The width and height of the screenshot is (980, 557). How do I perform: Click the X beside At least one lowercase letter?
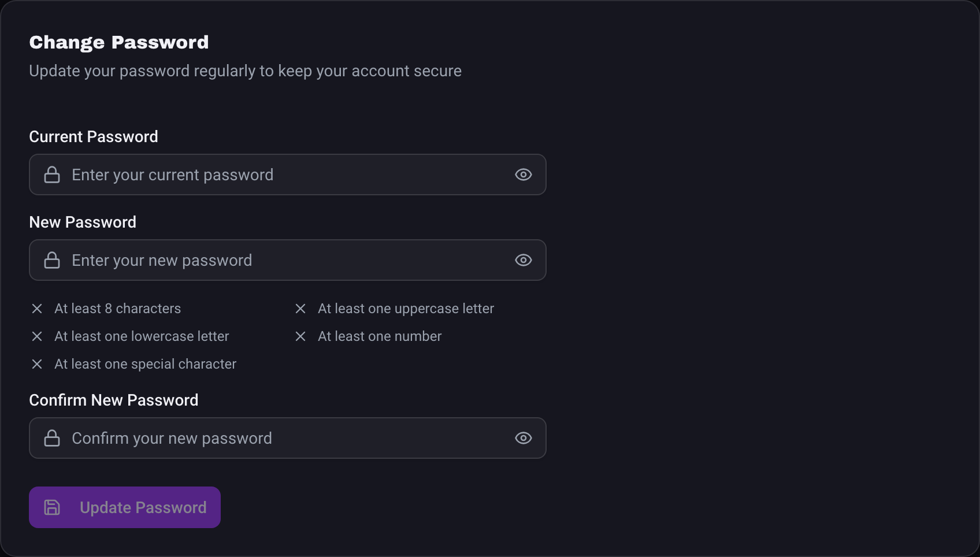click(x=37, y=336)
